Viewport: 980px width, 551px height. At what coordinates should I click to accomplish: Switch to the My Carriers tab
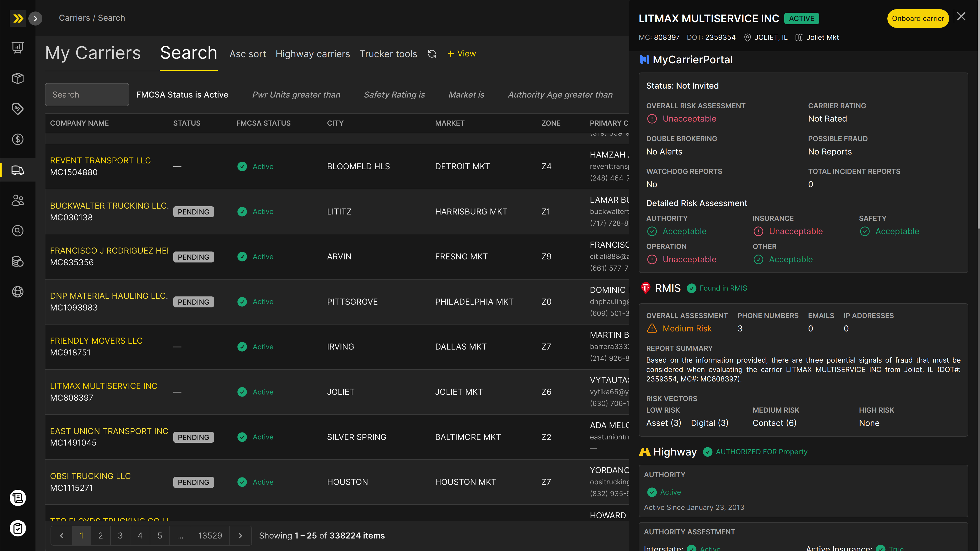pos(93,53)
